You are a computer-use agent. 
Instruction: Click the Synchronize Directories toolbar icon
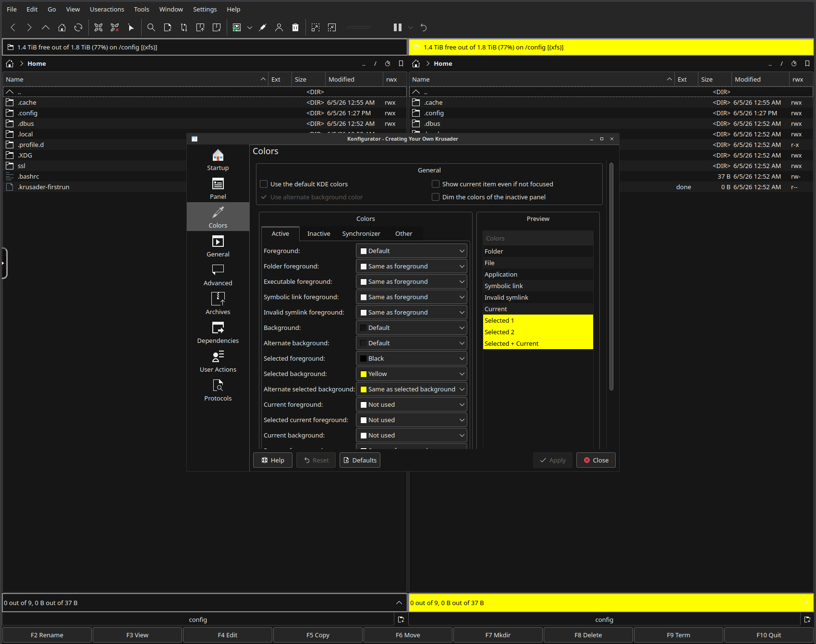tap(184, 27)
